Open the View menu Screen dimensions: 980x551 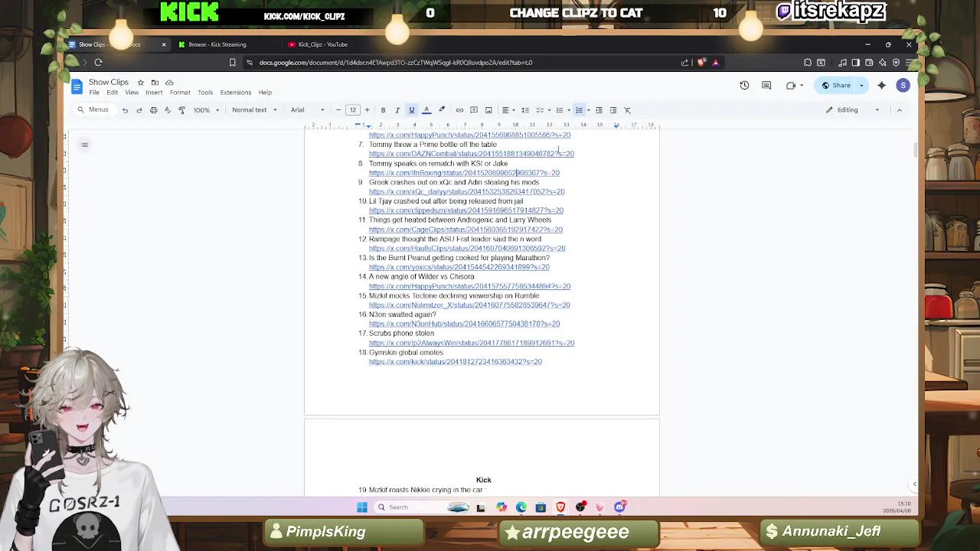[x=132, y=93]
